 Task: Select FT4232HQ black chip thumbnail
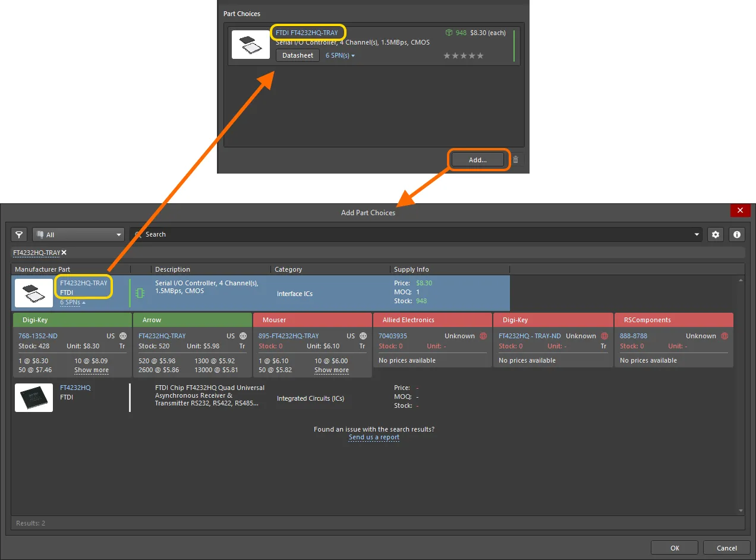(34, 398)
